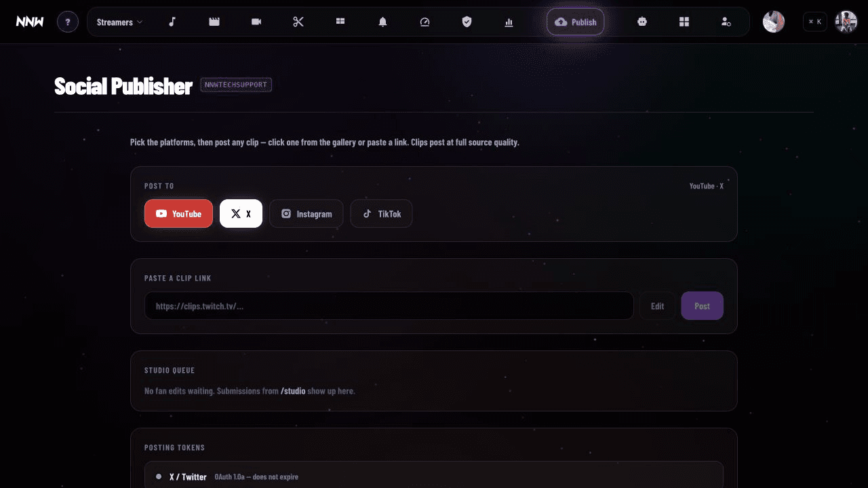Click the X / Twitter token row
The width and height of the screenshot is (868, 488).
(433, 476)
